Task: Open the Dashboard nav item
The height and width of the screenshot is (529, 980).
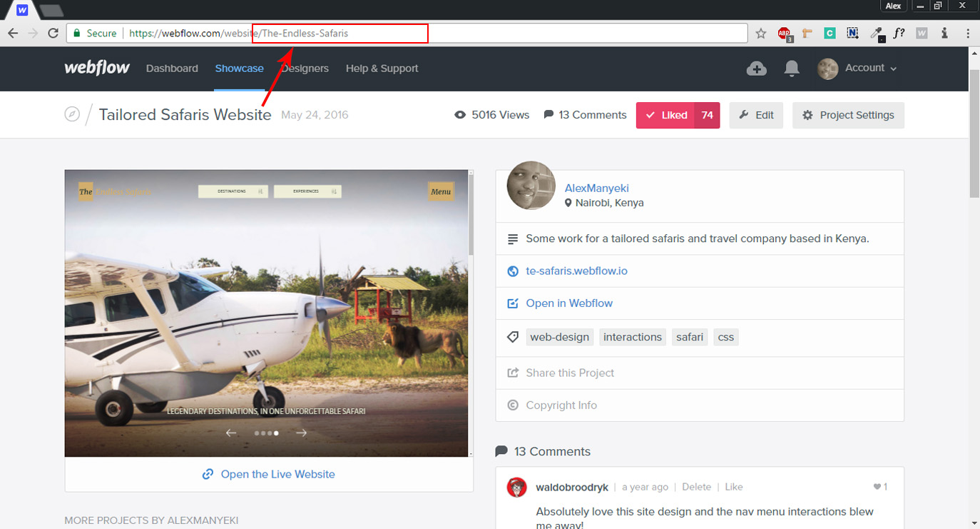Action: (172, 69)
